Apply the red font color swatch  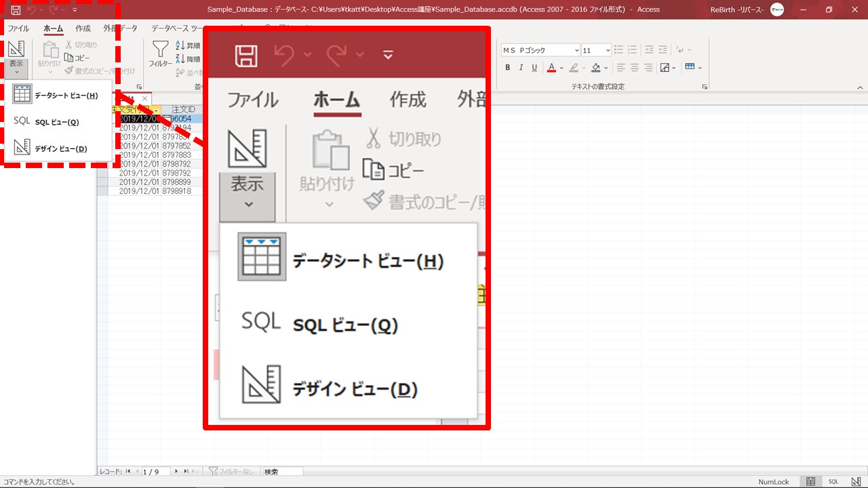click(x=551, y=68)
